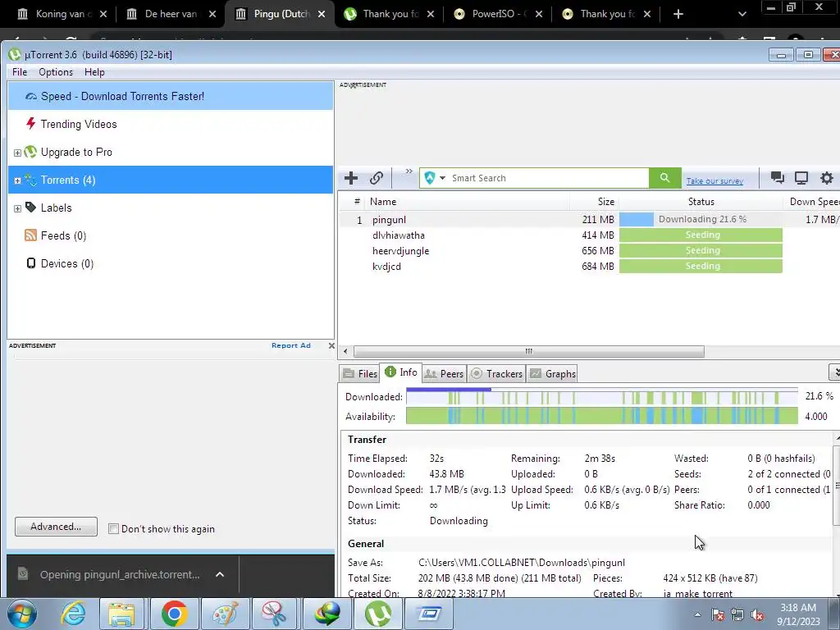Click the Smart Search shield icon
The height and width of the screenshot is (630, 840).
pos(430,178)
